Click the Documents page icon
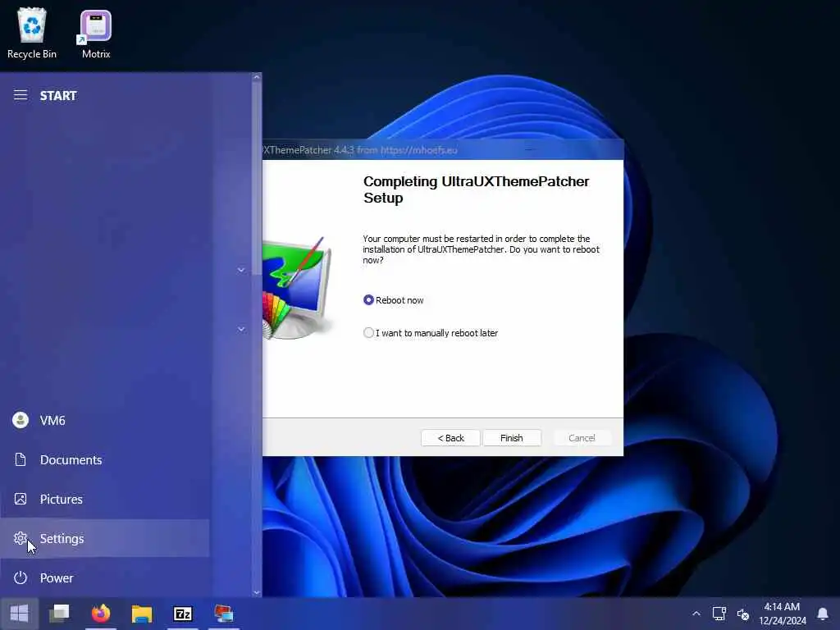The height and width of the screenshot is (630, 840). pyautogui.click(x=21, y=459)
